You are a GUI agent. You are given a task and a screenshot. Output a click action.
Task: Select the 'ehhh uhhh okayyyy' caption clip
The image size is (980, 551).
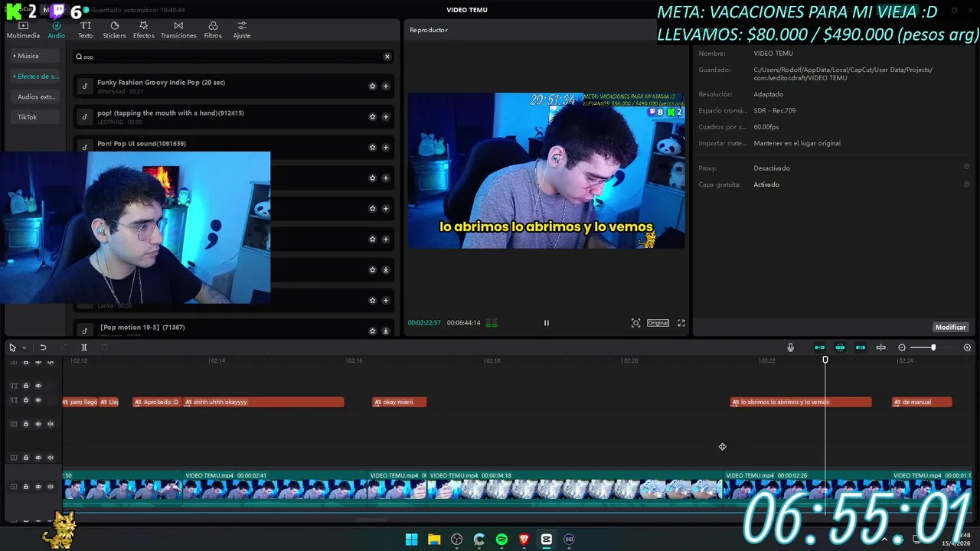[263, 402]
